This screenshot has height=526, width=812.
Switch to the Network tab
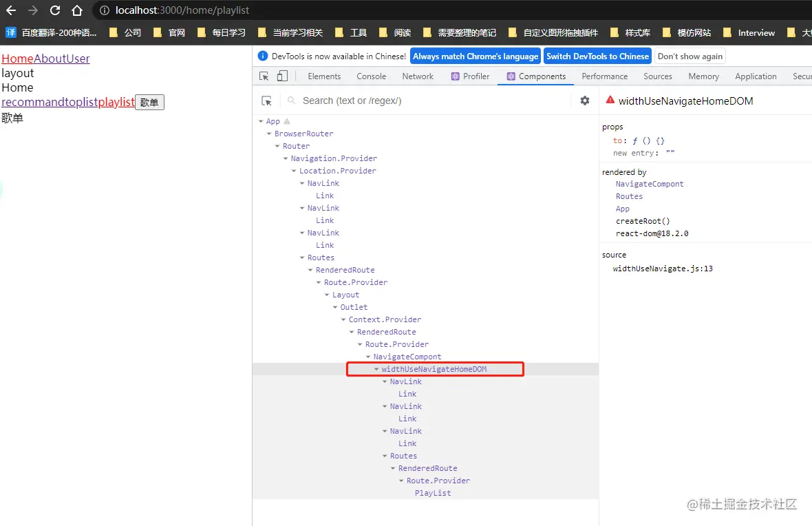coord(418,76)
